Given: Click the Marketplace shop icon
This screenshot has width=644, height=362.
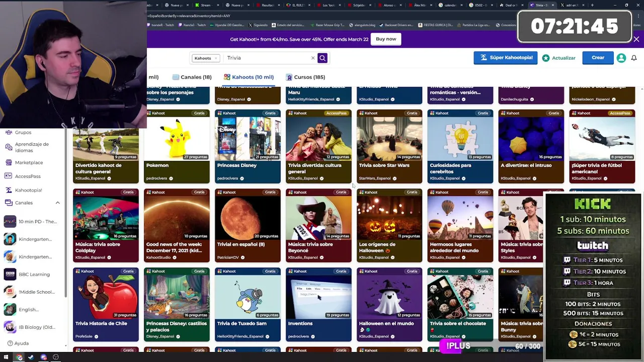Looking at the screenshot, I should (x=9, y=162).
